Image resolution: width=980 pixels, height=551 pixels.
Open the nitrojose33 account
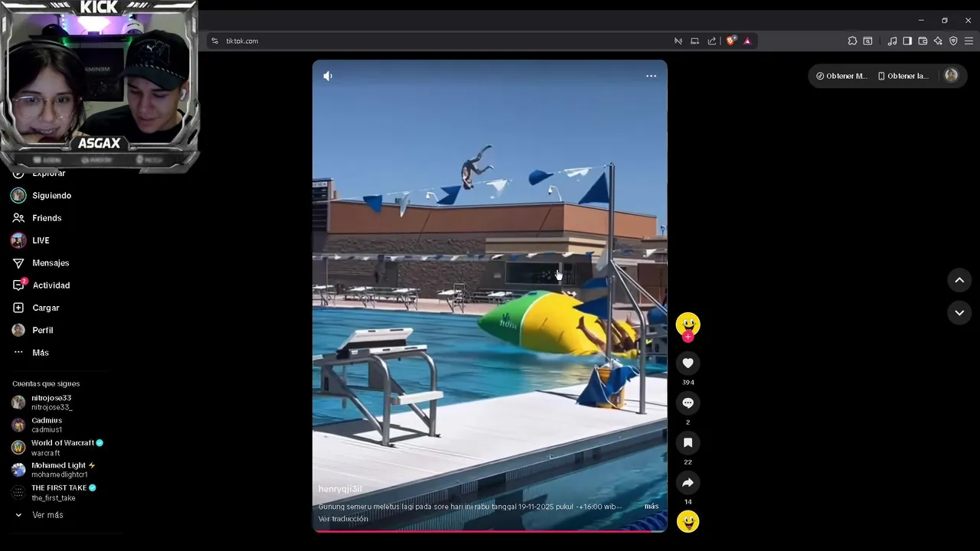point(52,403)
